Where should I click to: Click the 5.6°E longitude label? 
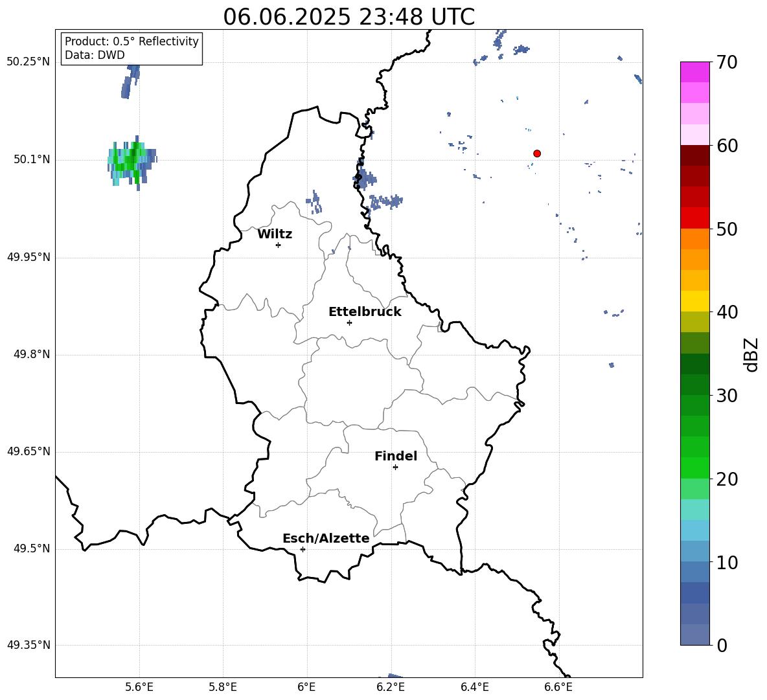point(139,687)
